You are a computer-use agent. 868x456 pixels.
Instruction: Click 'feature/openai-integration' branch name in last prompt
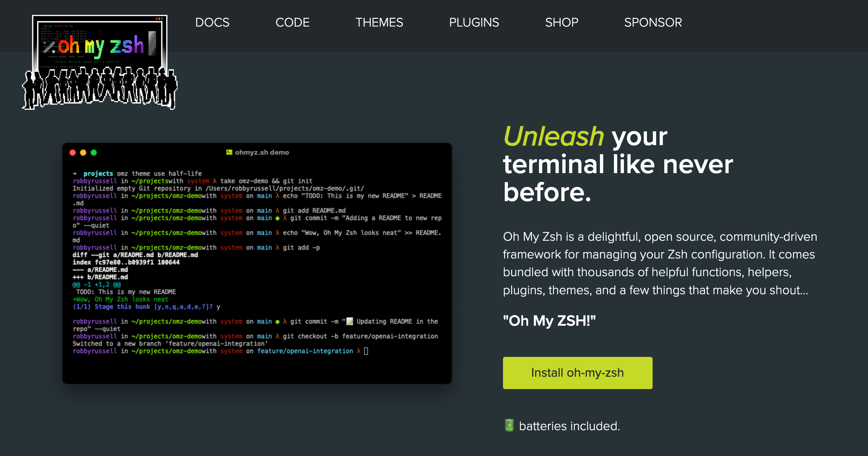click(x=305, y=351)
